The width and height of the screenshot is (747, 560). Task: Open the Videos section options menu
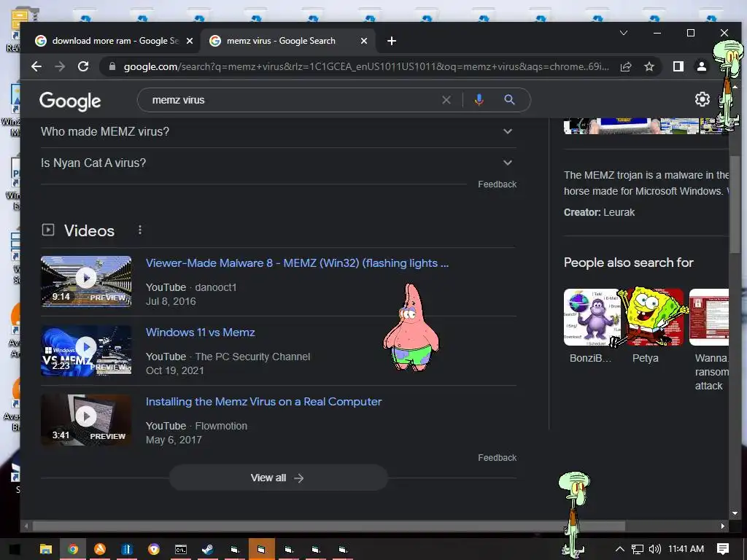(139, 230)
